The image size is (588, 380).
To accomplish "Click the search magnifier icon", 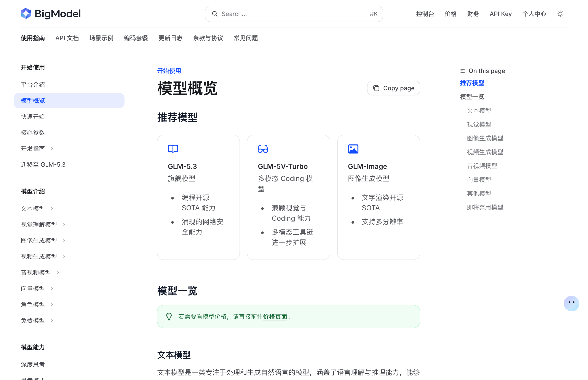I will (215, 14).
